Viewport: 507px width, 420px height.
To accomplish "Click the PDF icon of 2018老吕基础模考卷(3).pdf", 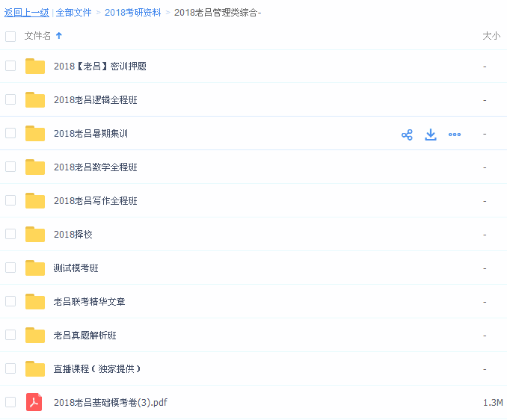I will (x=34, y=402).
